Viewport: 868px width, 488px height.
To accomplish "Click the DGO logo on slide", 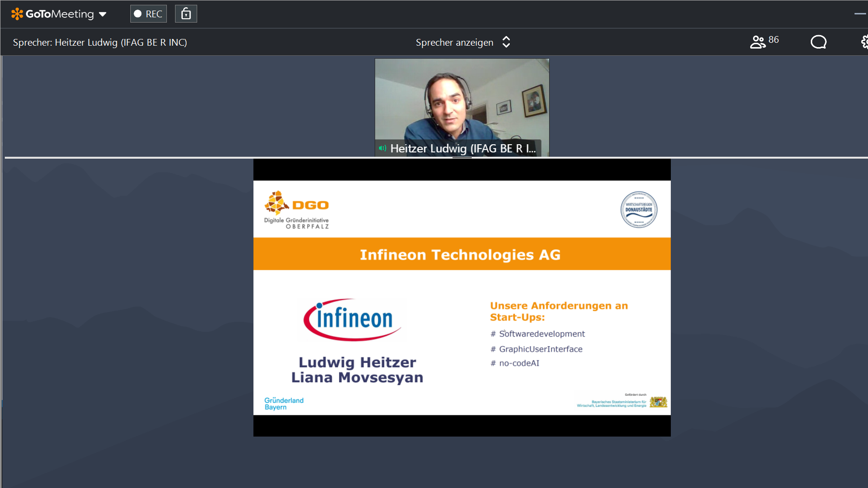I will click(297, 210).
